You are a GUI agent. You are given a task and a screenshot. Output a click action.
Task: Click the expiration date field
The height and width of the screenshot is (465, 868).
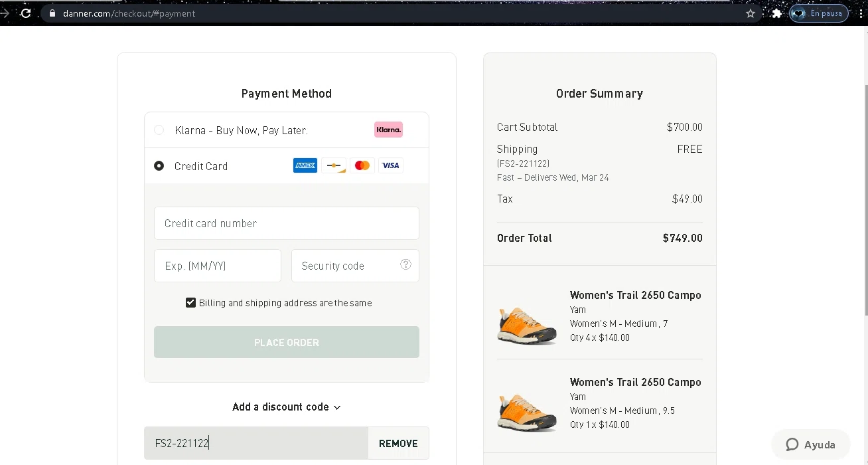point(218,266)
